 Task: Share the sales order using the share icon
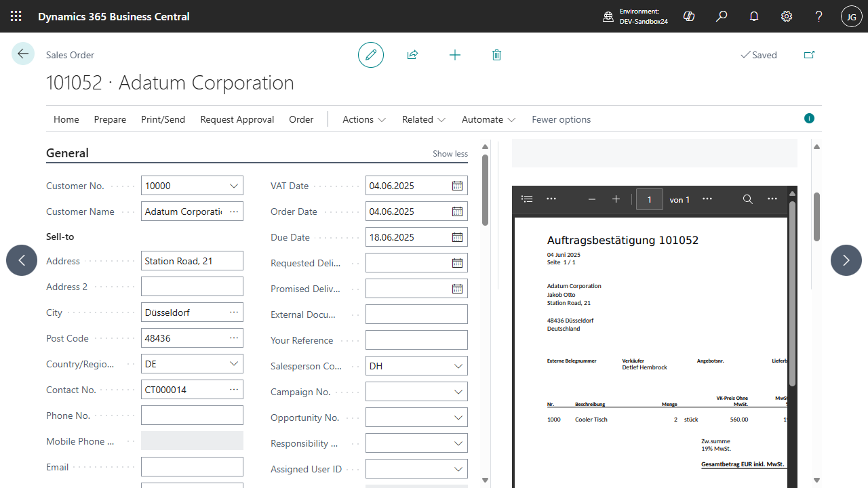click(x=412, y=55)
